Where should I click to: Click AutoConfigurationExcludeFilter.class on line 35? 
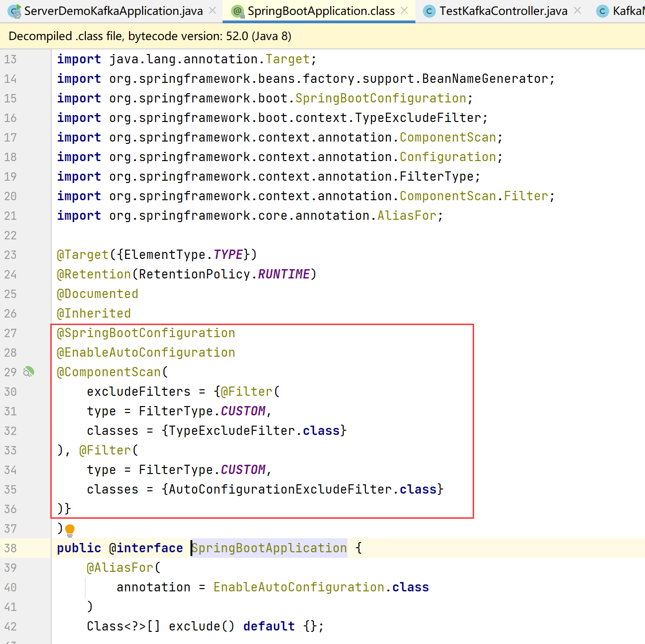click(x=303, y=489)
